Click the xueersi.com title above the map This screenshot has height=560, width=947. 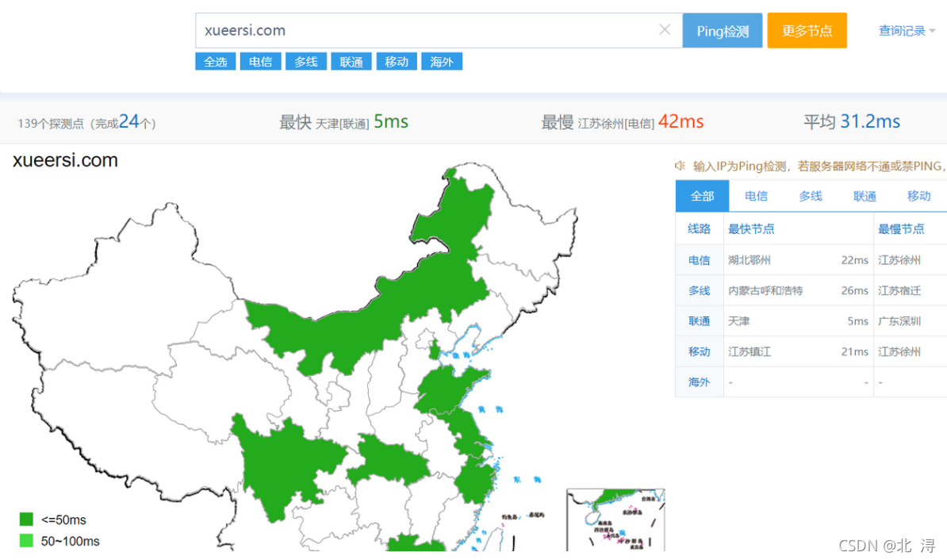65,160
